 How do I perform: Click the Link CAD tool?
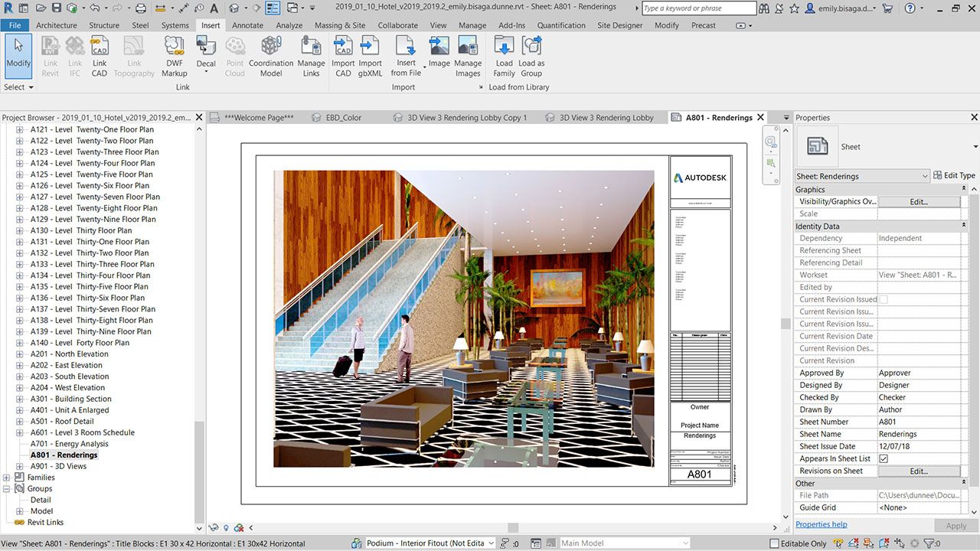100,57
